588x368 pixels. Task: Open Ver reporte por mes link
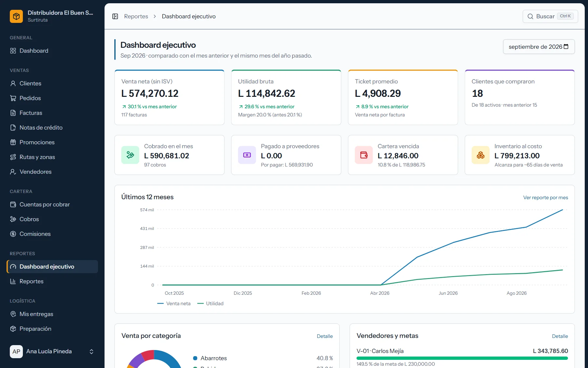click(546, 198)
